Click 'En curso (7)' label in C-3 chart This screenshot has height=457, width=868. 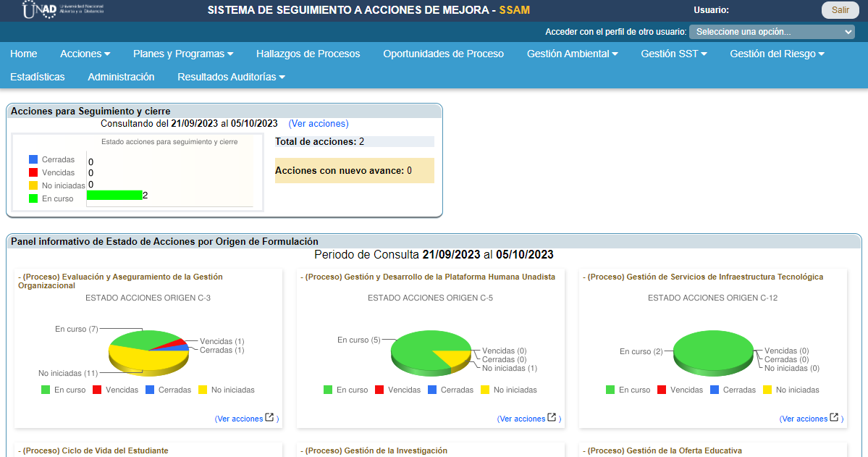point(77,329)
